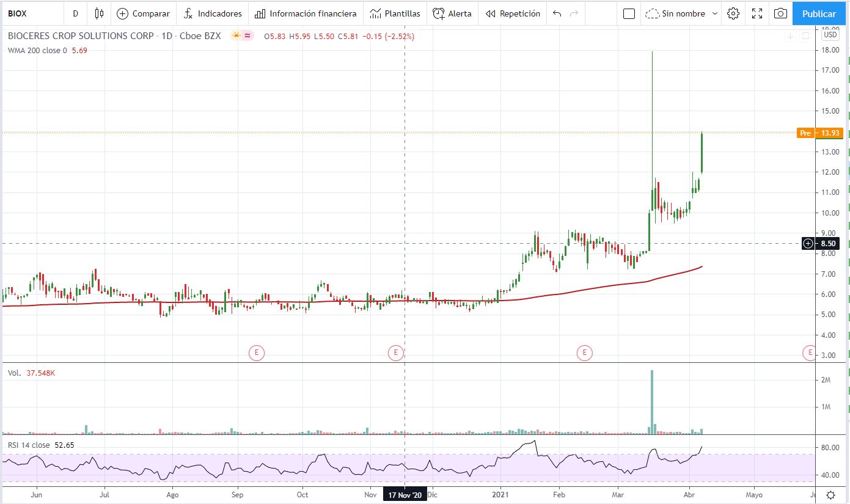Click the blue Publicar button
The image size is (850, 504).
(819, 13)
